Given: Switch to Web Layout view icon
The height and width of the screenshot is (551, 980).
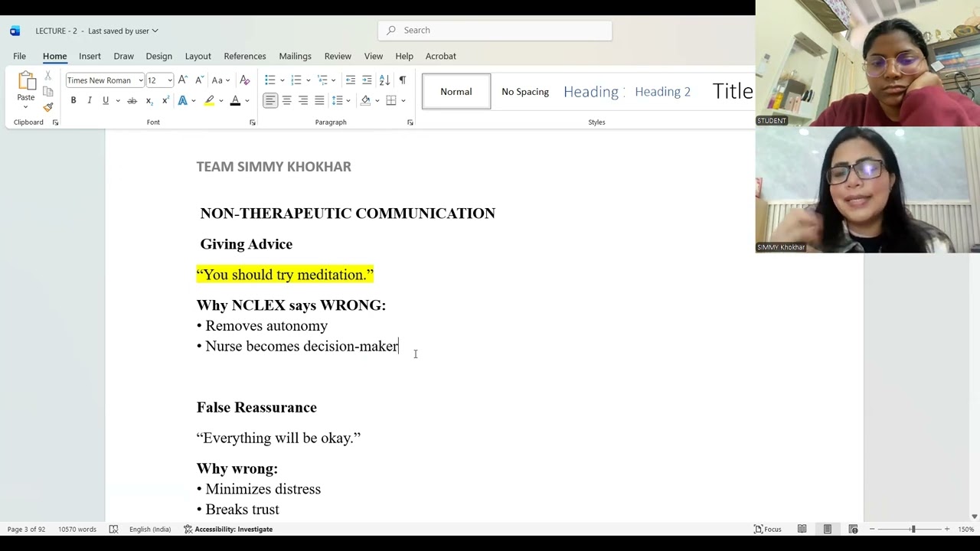Looking at the screenshot, I should click(x=853, y=529).
